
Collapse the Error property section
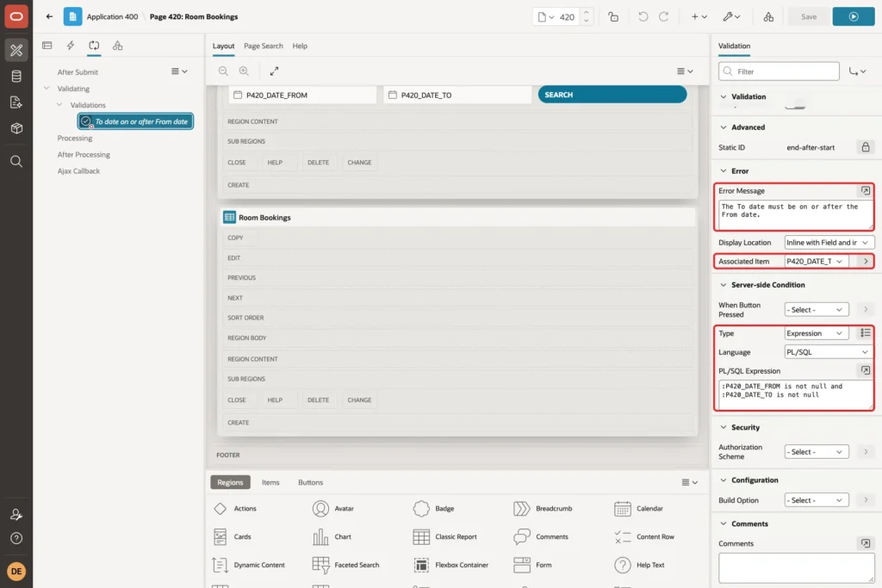click(724, 171)
